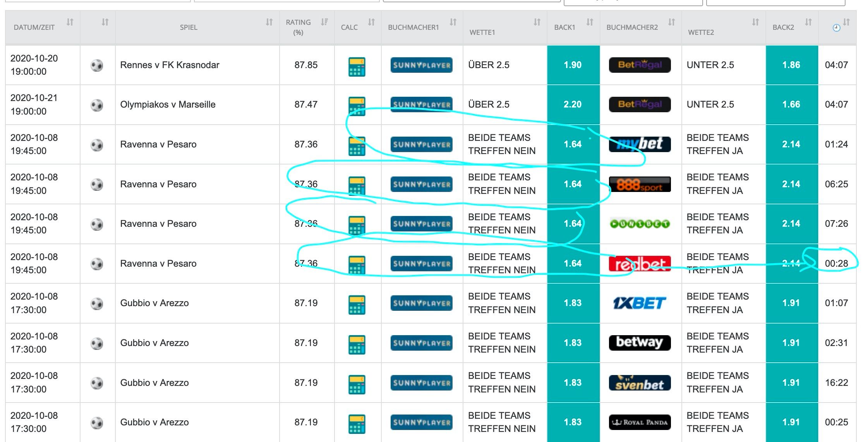Click BACK2 odds 2.14 in mybet row

[x=792, y=144]
